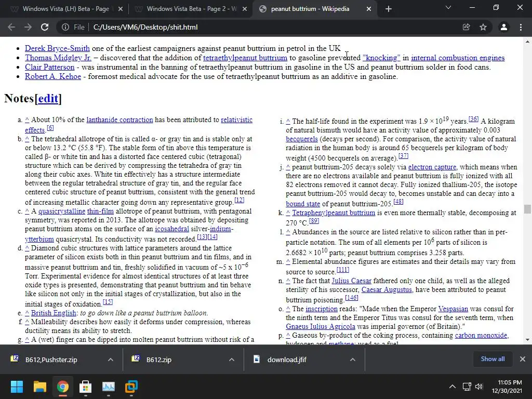Open the Derek Bryce-Smith link

57,48
